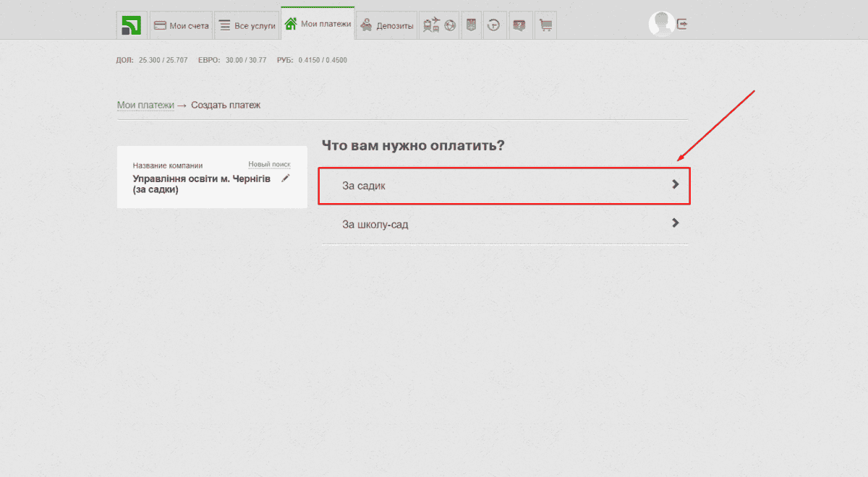The height and width of the screenshot is (477, 868).
Task: Go back via Мои платежи breadcrumb link
Action: (x=145, y=106)
